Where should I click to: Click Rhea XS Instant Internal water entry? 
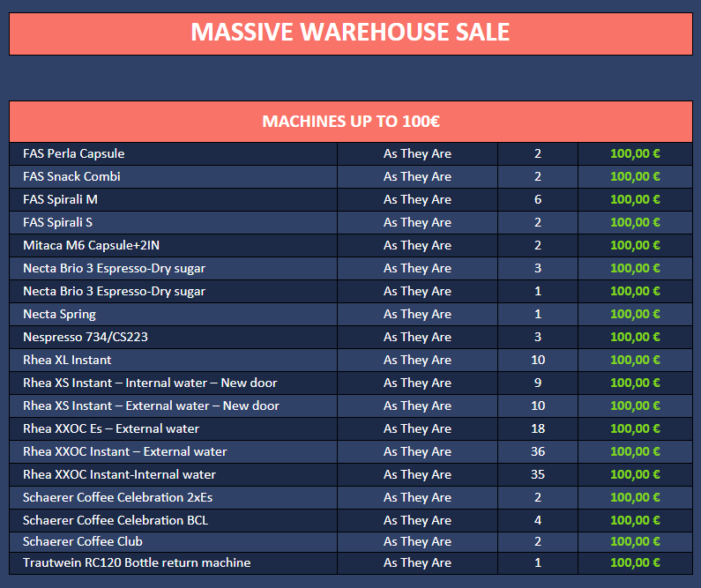150,383
